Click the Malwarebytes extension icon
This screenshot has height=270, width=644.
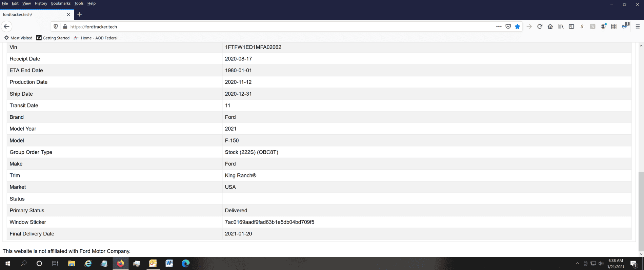[x=625, y=26]
